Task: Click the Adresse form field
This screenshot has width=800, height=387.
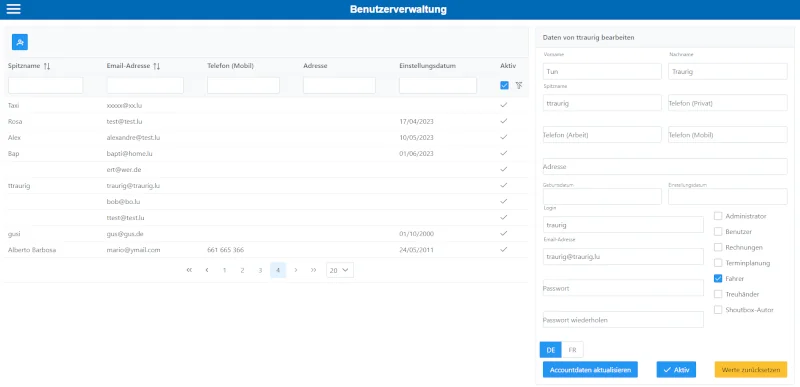Action: pos(665,166)
